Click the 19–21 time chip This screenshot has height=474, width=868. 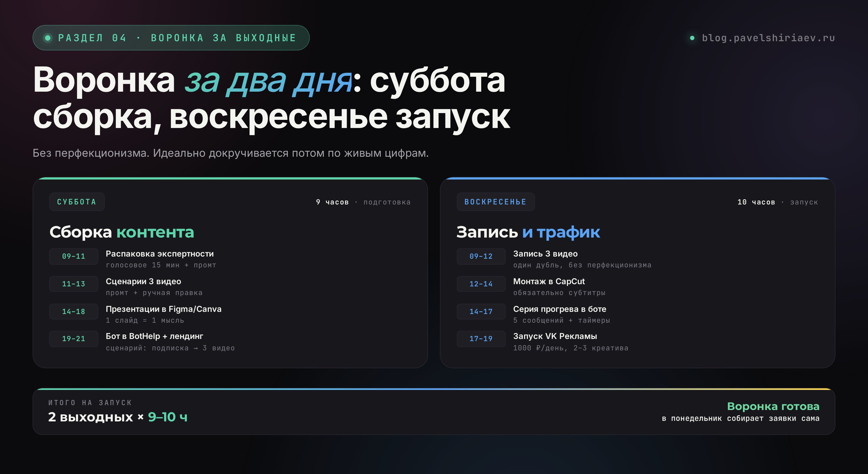[74, 339]
